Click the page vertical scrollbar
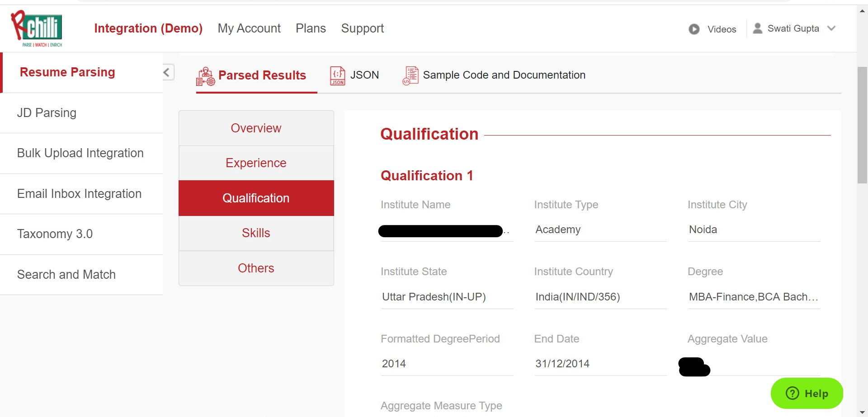868x417 pixels. click(862, 125)
